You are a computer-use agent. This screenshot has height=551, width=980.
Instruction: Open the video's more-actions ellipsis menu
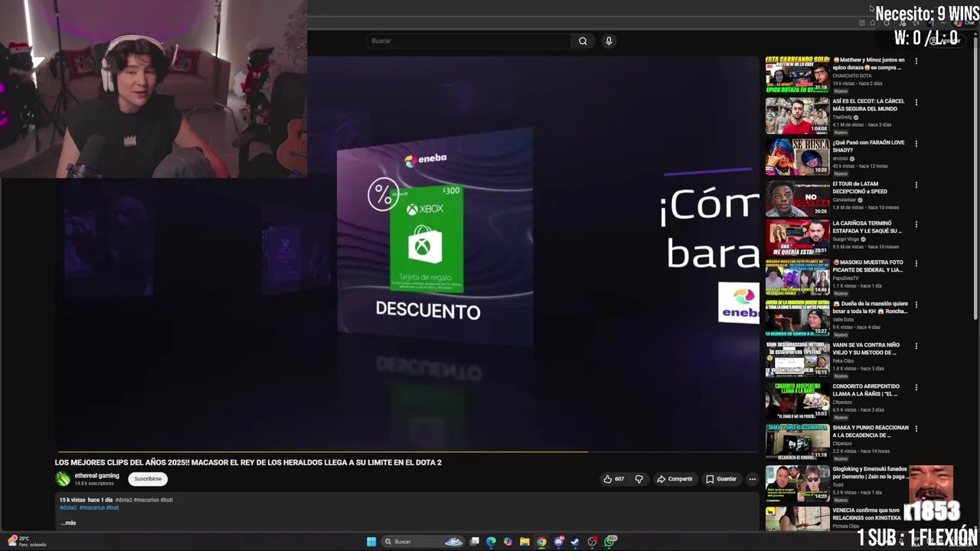(752, 479)
